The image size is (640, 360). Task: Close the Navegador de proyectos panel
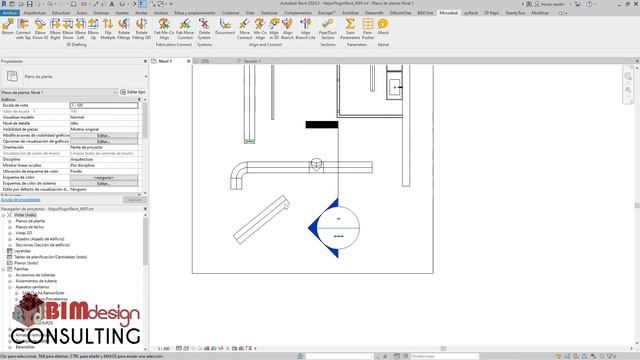pos(145,209)
